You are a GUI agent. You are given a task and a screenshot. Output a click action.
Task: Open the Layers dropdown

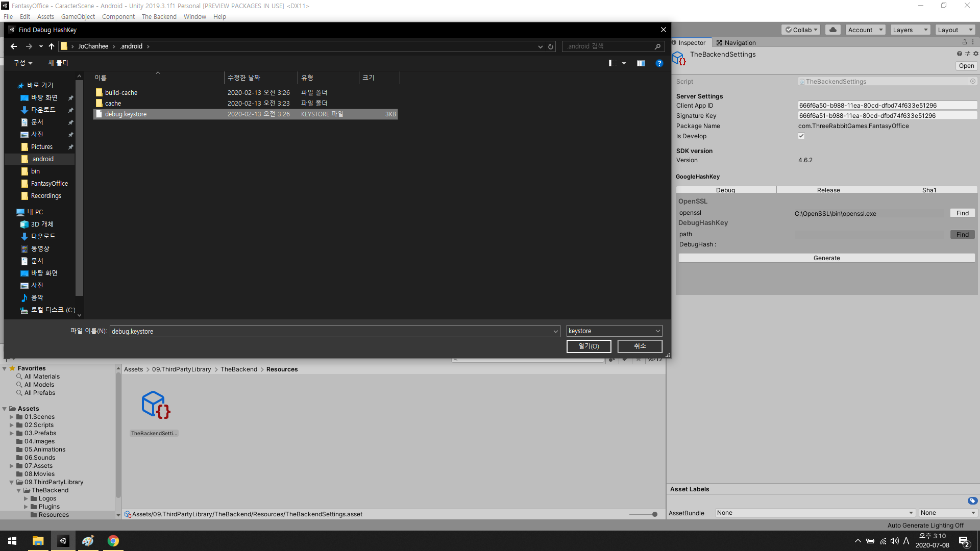click(910, 30)
